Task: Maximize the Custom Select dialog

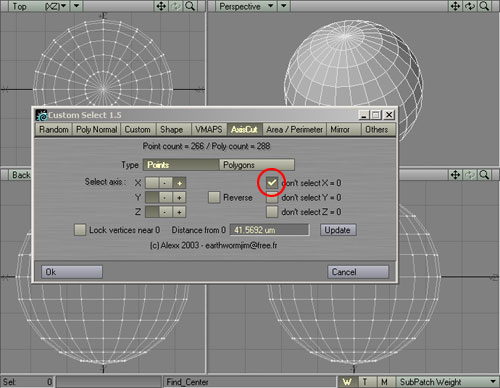Action: (x=376, y=115)
